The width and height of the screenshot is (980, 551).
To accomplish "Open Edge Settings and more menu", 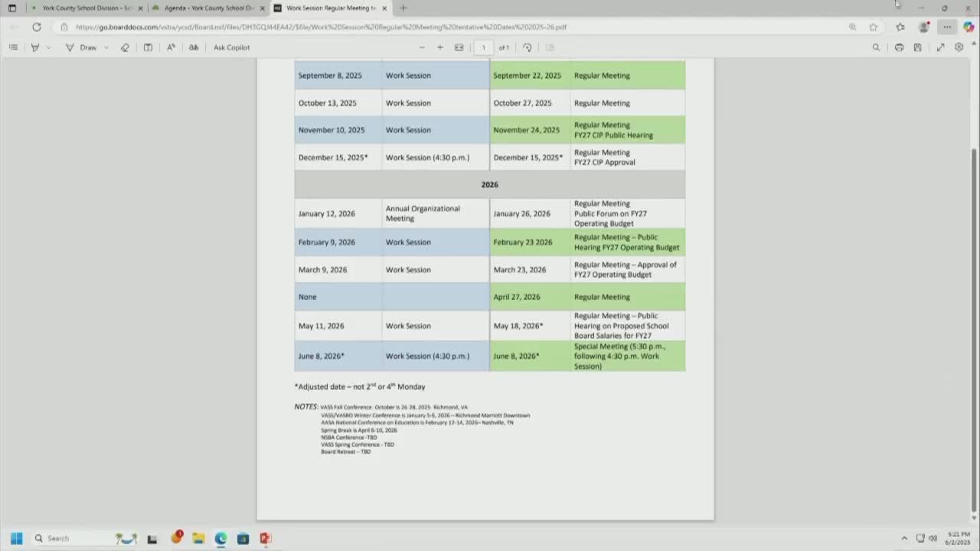I will pyautogui.click(x=947, y=27).
